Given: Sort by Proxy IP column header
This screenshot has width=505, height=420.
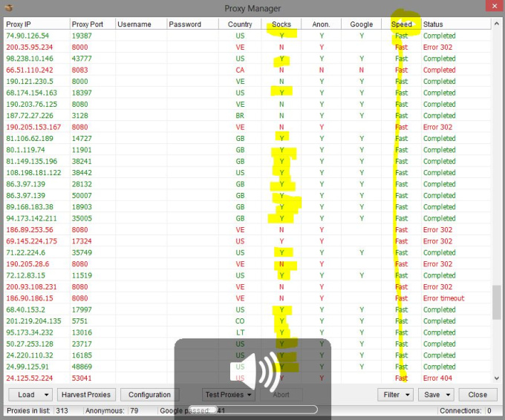Looking at the screenshot, I should click(x=37, y=24).
